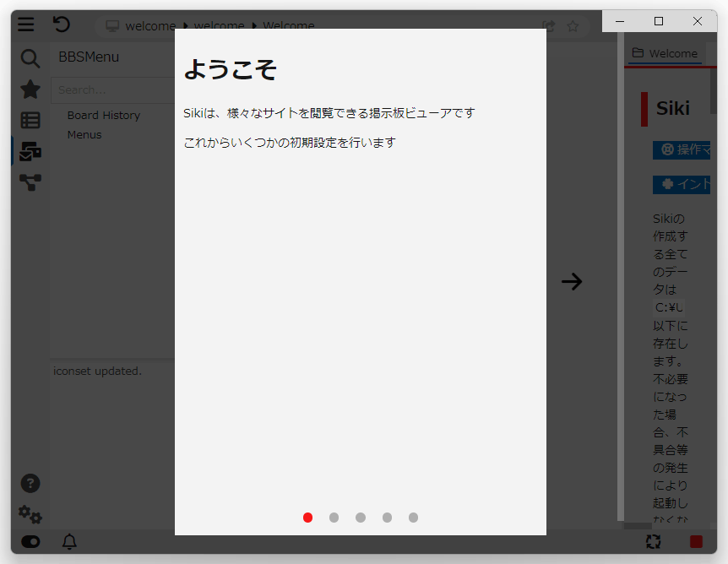Image resolution: width=728 pixels, height=564 pixels.
Task: Maximize the Siki window
Action: tap(659, 21)
